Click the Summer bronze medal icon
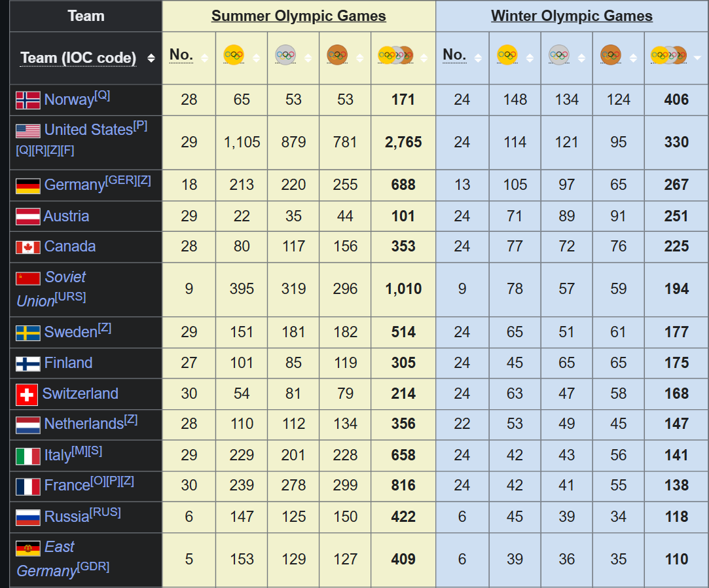Screen dimensions: 709x588 [x=337, y=55]
